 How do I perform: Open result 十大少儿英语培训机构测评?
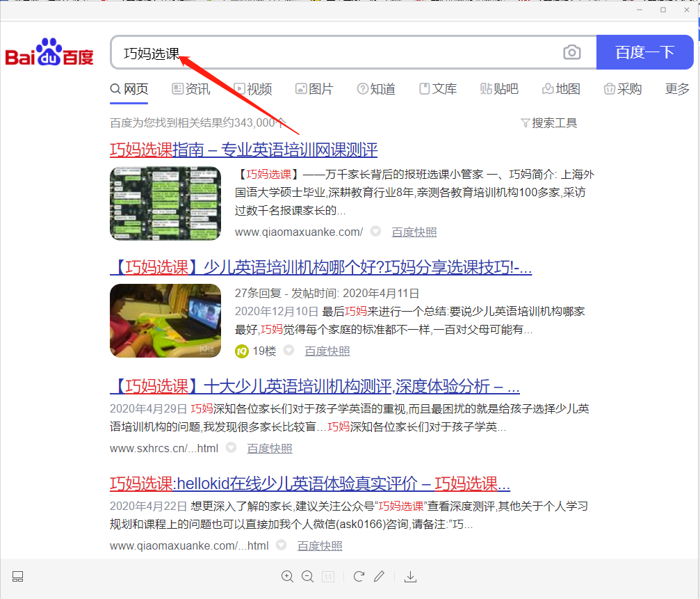(x=315, y=386)
